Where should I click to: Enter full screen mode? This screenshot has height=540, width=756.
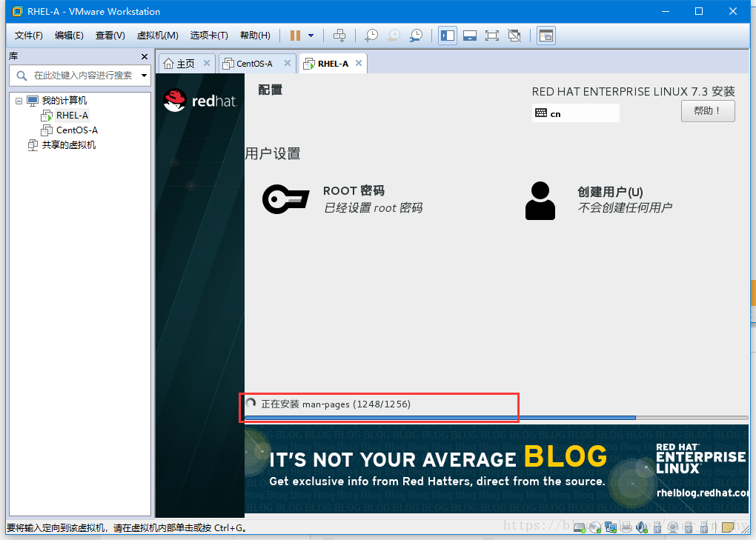click(492, 35)
